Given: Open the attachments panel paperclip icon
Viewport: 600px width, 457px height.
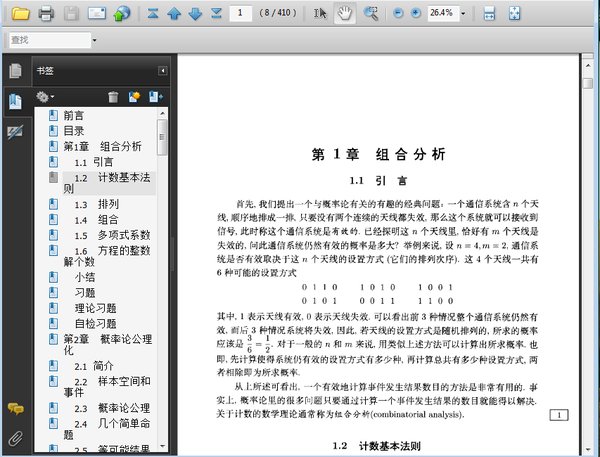Looking at the screenshot, I should (16, 439).
